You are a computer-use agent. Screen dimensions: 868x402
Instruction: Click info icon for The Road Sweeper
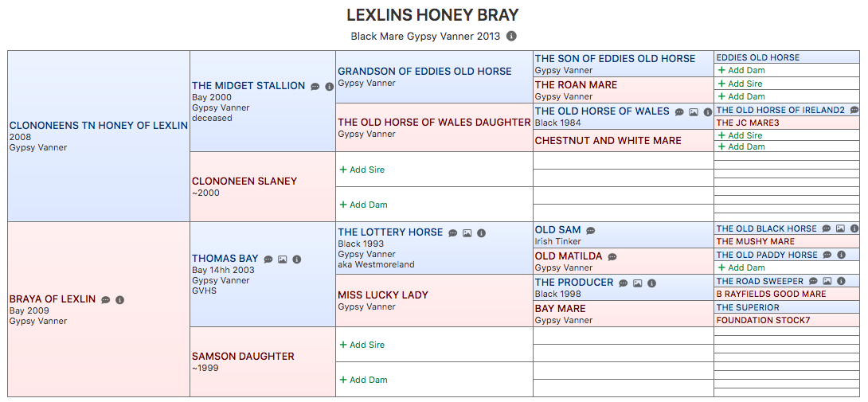(x=842, y=281)
